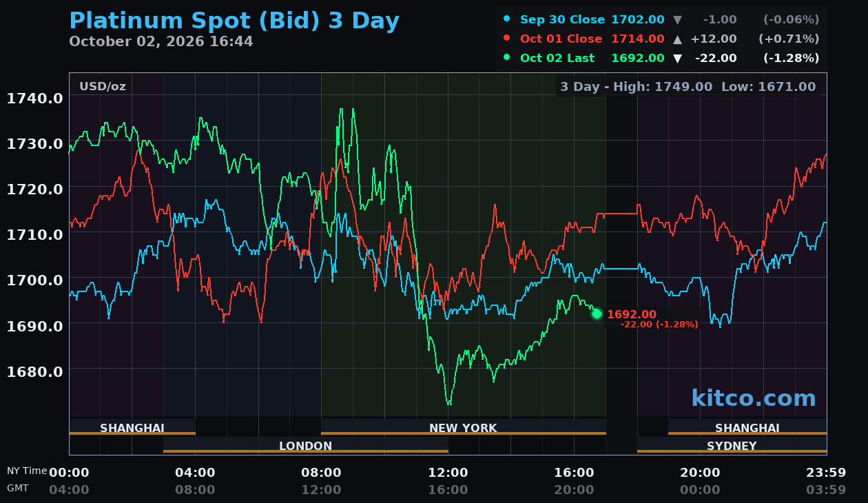Screen dimensions: 868x503
Task: Click the -1.00 change value
Action: [720, 20]
